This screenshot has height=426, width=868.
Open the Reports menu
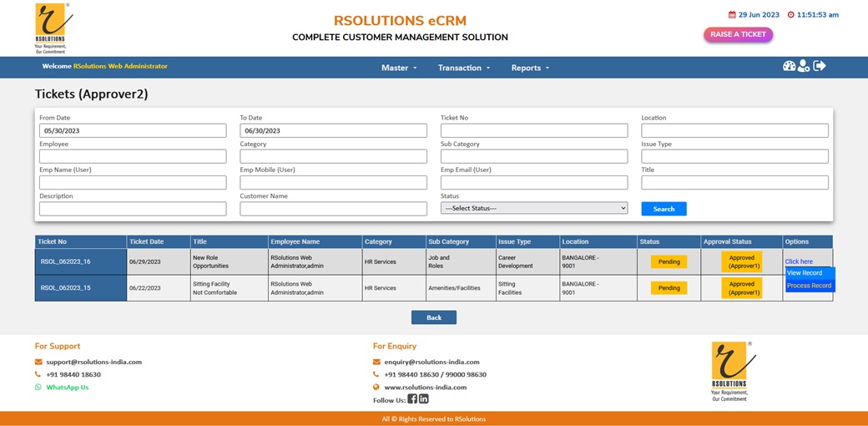(x=530, y=68)
